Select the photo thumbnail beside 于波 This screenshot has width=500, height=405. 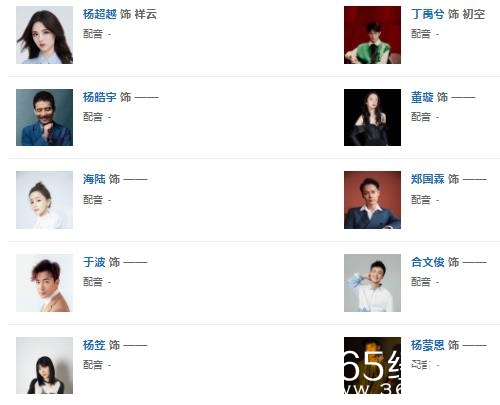(x=44, y=283)
